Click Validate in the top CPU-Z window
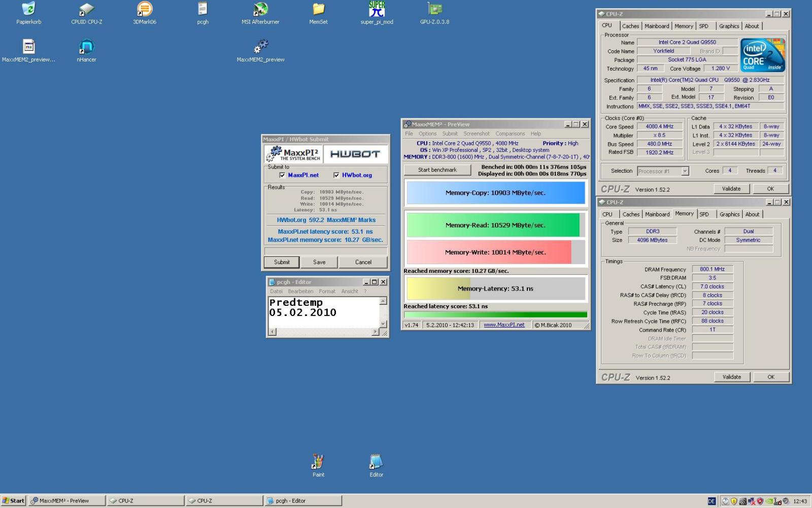 pyautogui.click(x=731, y=189)
